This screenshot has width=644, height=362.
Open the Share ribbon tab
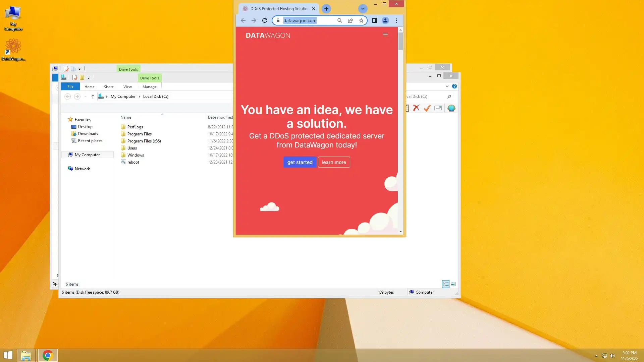pyautogui.click(x=109, y=87)
